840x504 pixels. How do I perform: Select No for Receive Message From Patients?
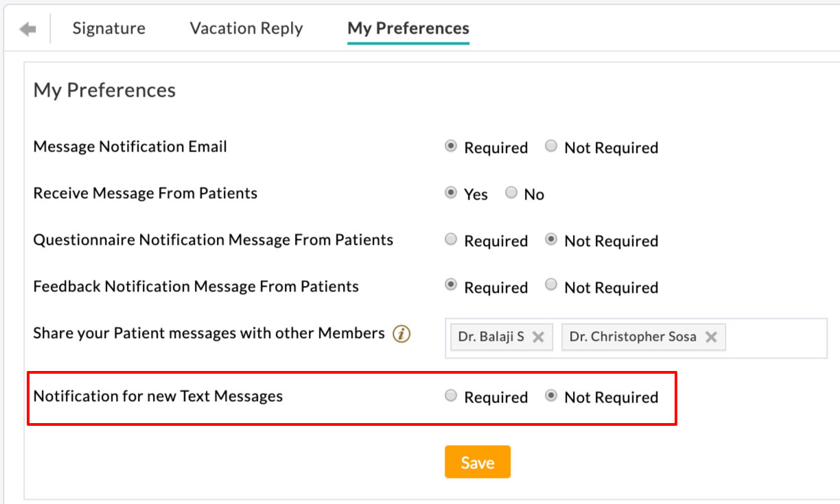[511, 193]
